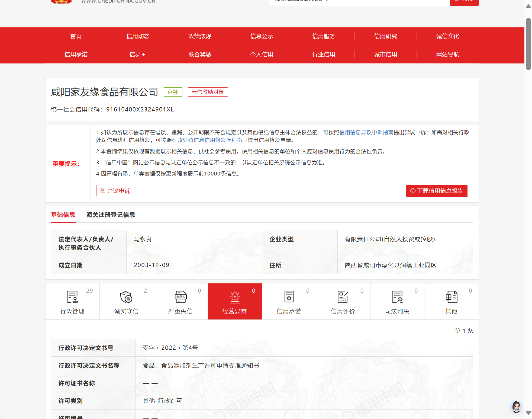Click the scrollbar down arrow
The image size is (532, 419).
(x=528, y=413)
